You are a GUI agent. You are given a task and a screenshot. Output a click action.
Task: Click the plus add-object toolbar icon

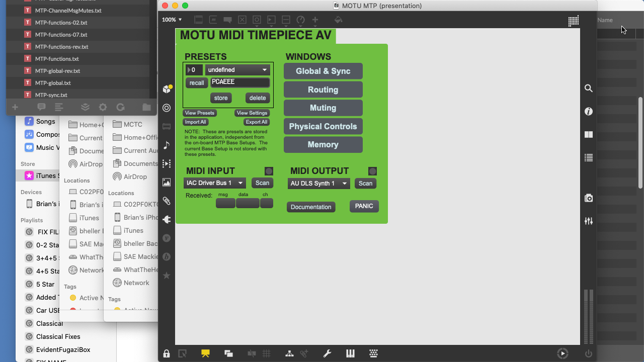coord(315,20)
